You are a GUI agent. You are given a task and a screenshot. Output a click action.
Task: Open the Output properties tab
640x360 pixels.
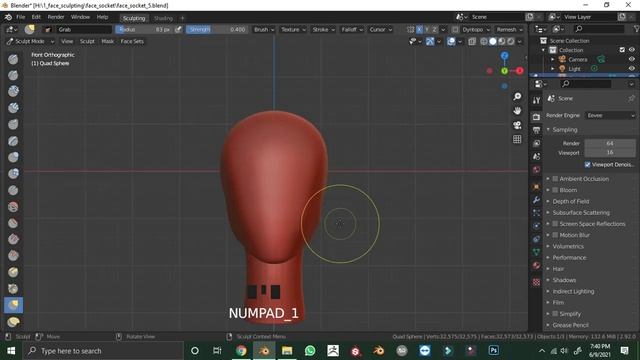(536, 130)
